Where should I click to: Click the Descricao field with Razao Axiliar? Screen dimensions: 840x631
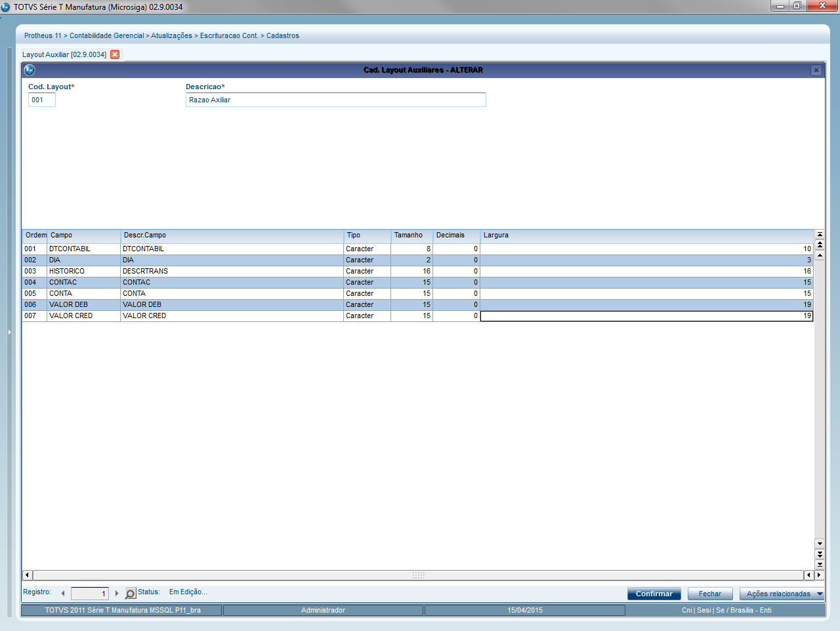(336, 100)
